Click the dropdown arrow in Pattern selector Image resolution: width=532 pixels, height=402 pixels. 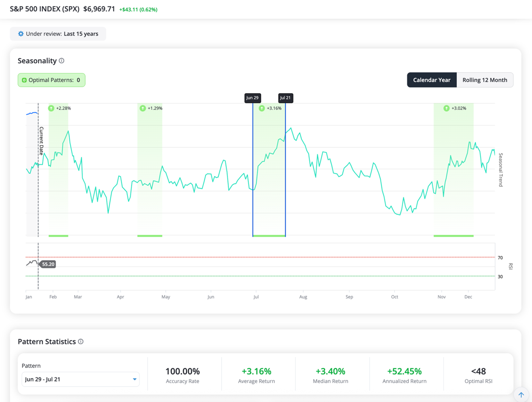pyautogui.click(x=135, y=379)
